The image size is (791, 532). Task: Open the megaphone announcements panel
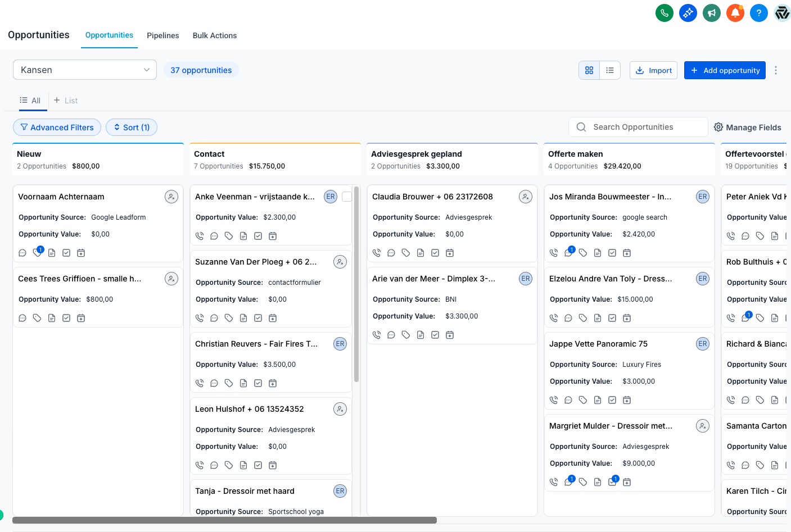pos(712,12)
